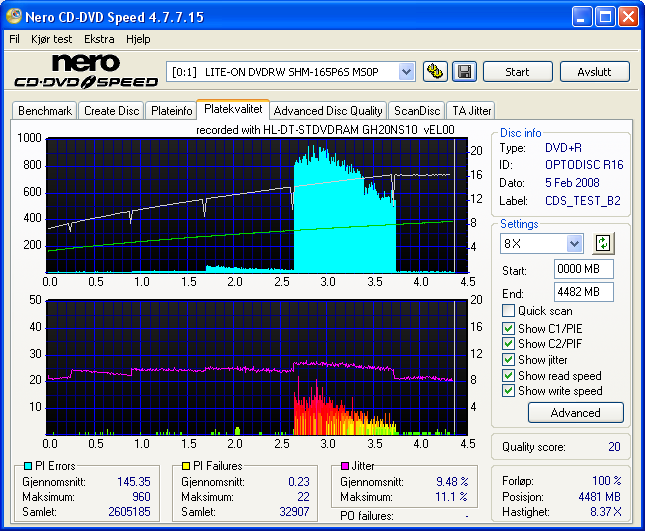Click the date 5 Feb 2008

tap(572, 183)
